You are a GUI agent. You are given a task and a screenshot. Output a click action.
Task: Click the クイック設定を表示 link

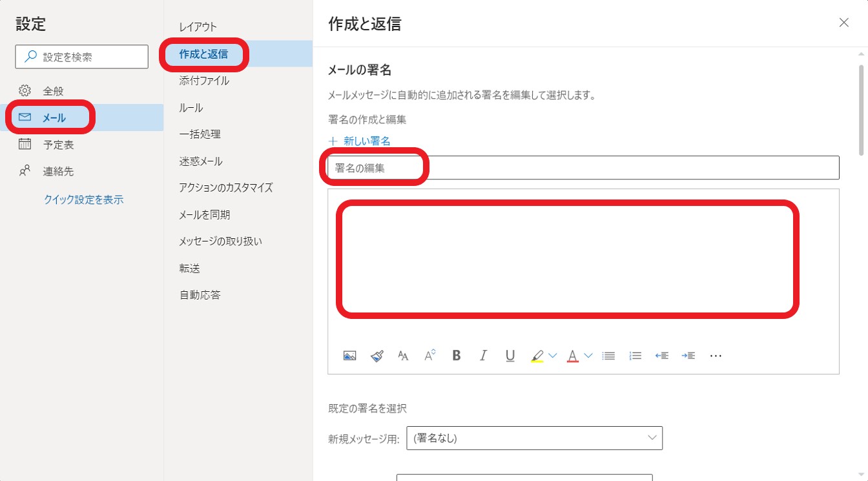coord(83,200)
